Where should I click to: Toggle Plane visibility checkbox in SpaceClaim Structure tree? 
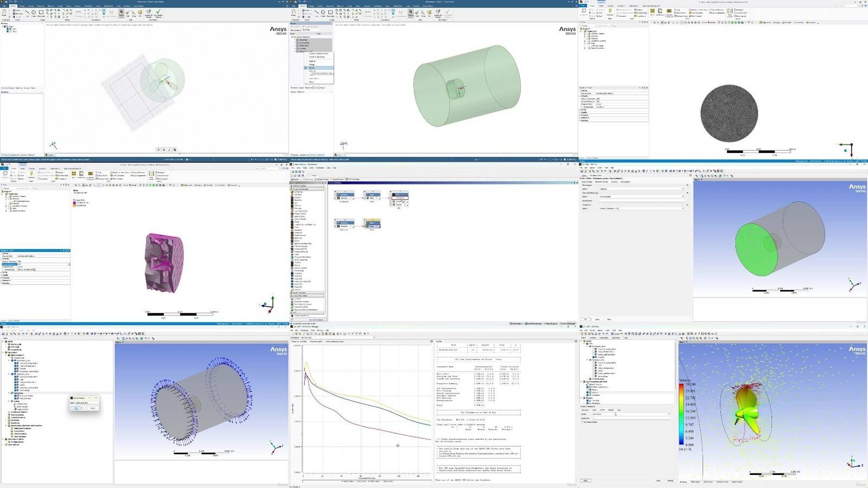tap(8, 31)
